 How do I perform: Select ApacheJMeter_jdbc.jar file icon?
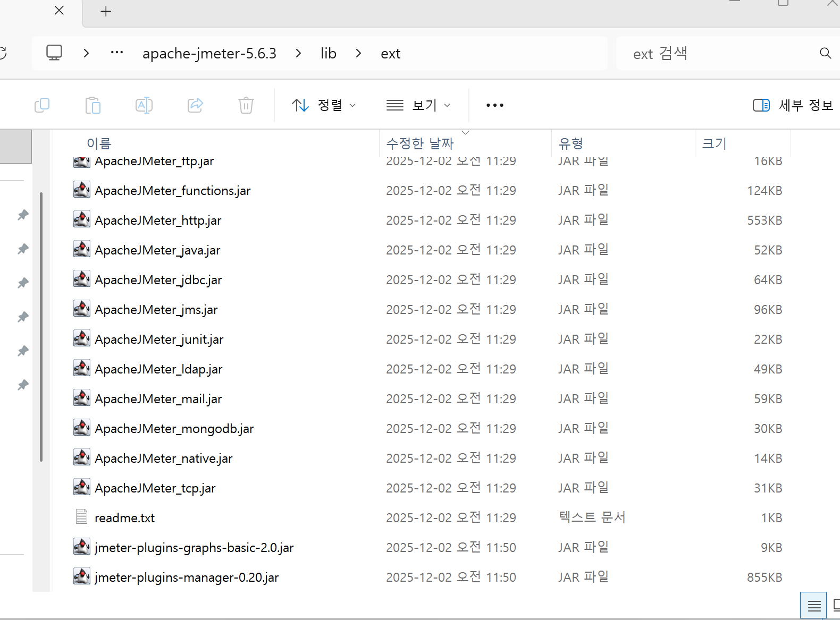pos(82,279)
